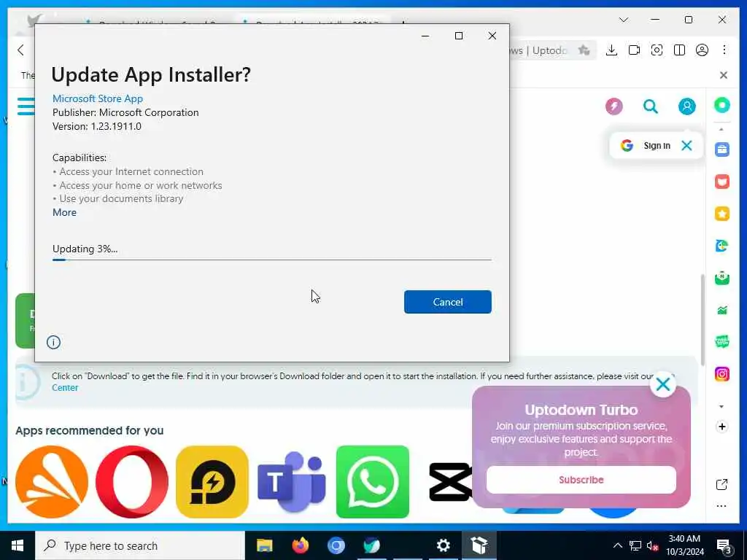Subscribe to Uptodown Turbo
The width and height of the screenshot is (747, 560).
(581, 480)
